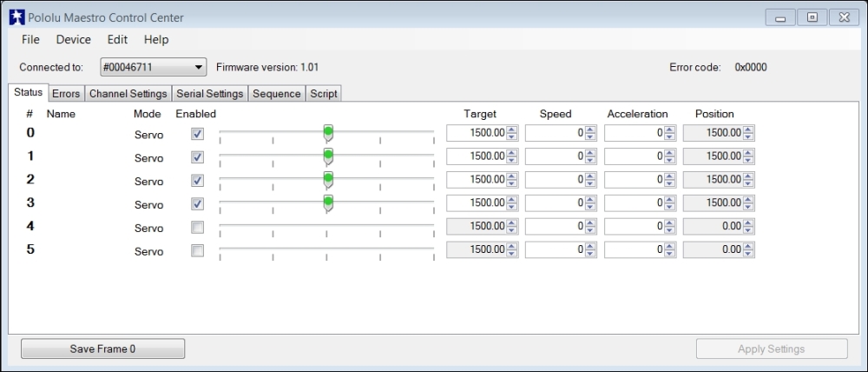Click the Apply Settings button
868x372 pixels.
771,349
